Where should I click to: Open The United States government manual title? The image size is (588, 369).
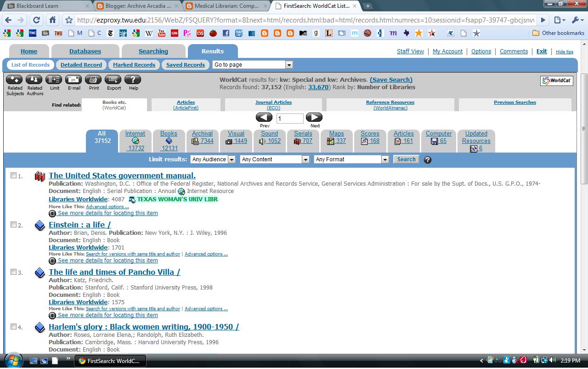pyautogui.click(x=122, y=176)
